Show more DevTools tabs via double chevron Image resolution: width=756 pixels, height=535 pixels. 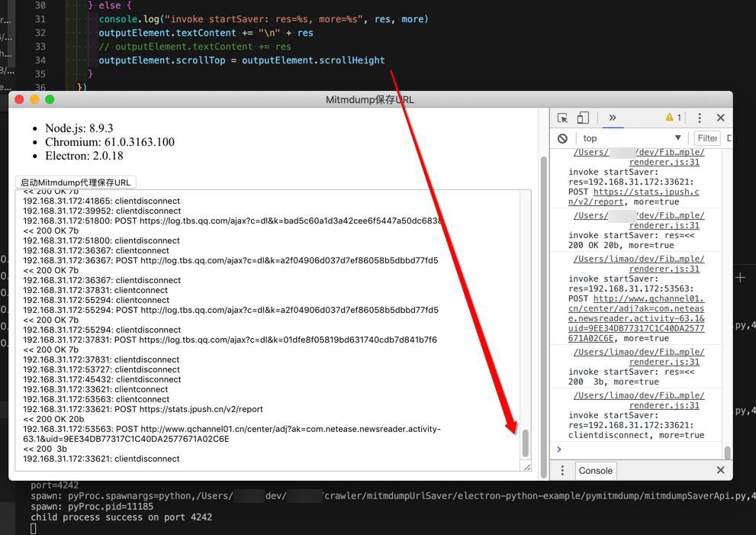[613, 118]
